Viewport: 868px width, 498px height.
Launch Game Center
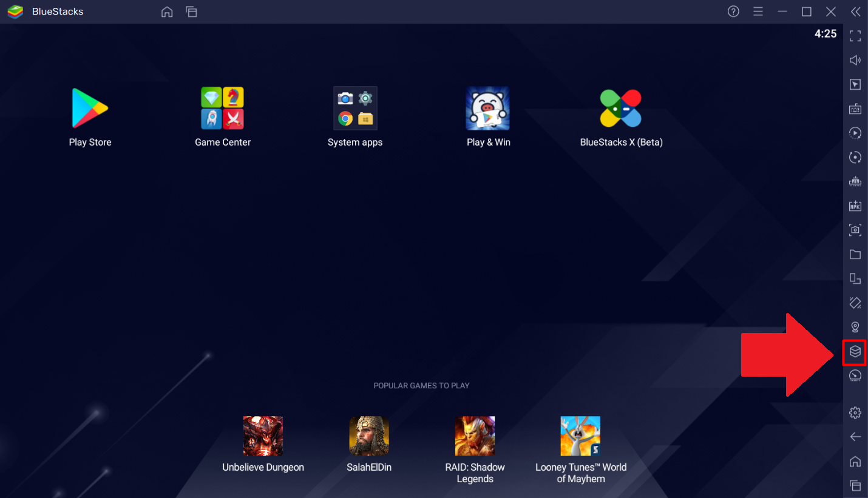[223, 108]
